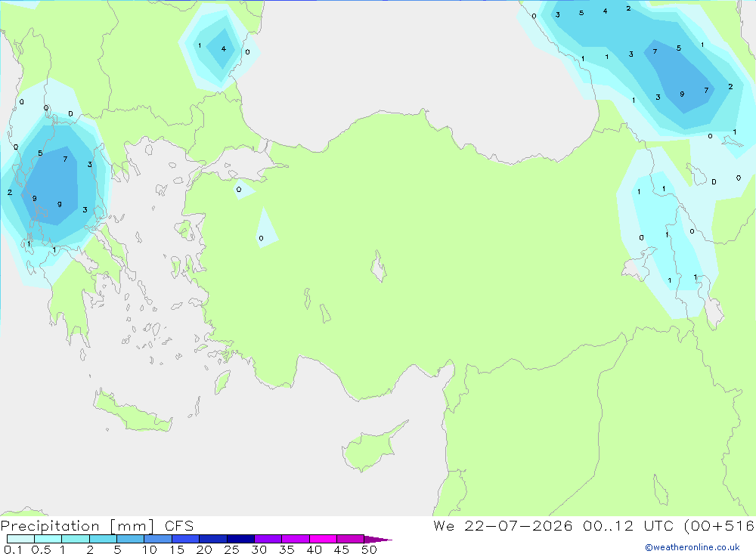
Task: Choose the 40–45 mm magenta legend swatch
Action: pyautogui.click(x=323, y=539)
